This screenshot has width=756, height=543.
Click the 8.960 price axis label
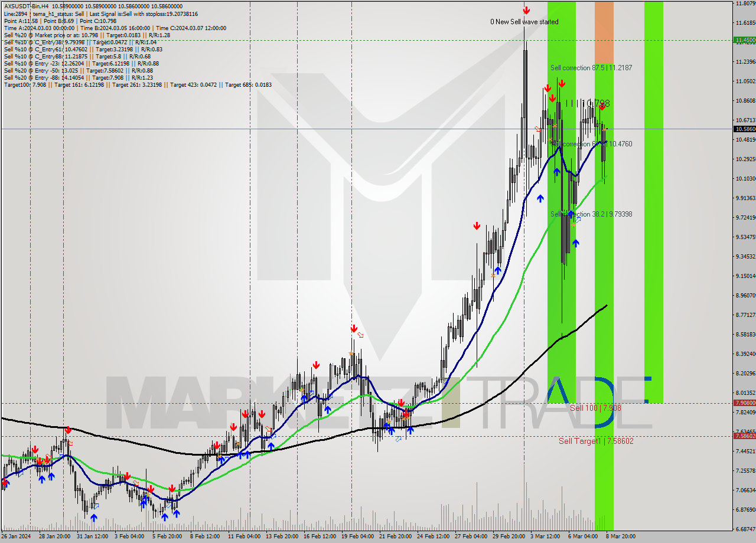click(x=745, y=295)
